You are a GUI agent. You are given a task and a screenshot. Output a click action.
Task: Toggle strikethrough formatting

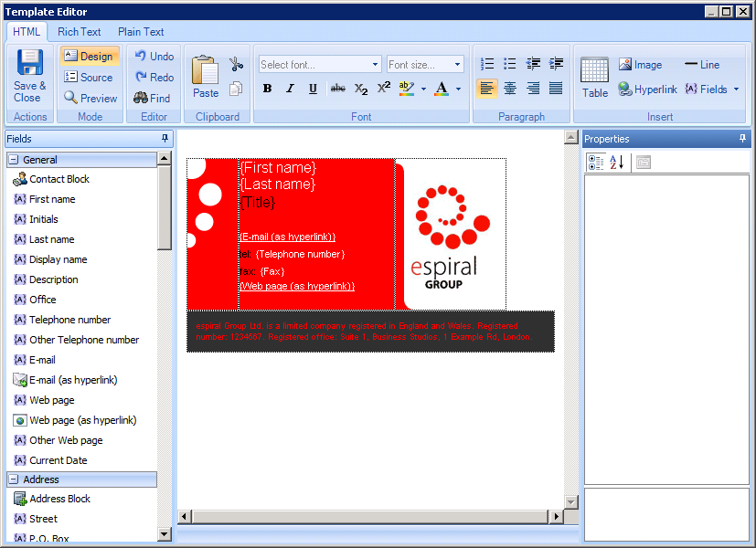click(x=338, y=89)
